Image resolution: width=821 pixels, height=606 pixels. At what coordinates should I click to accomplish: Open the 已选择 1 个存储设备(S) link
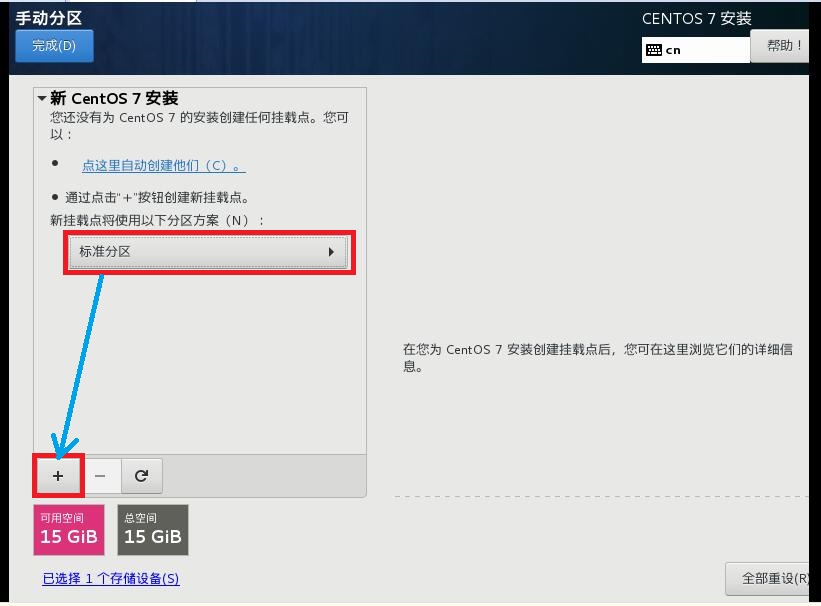pos(110,578)
